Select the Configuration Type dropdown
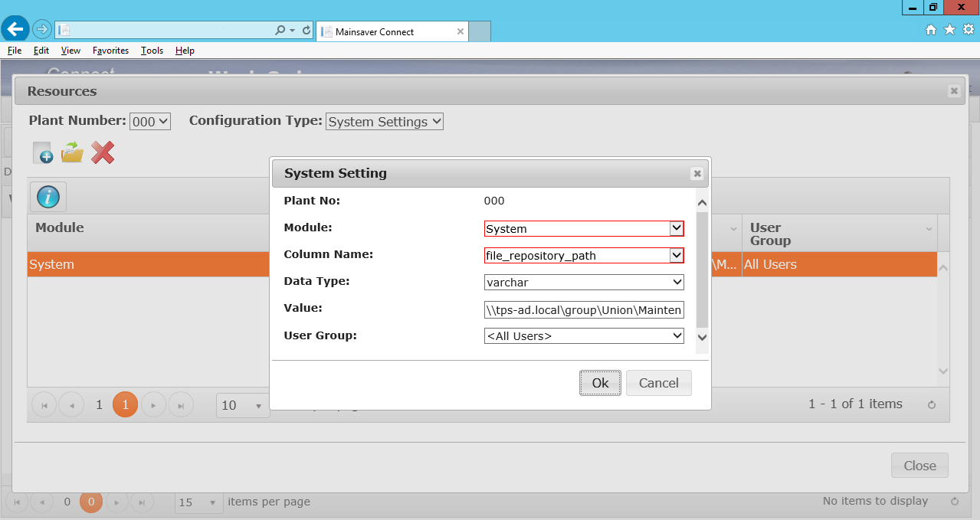This screenshot has height=520, width=980. pos(385,122)
